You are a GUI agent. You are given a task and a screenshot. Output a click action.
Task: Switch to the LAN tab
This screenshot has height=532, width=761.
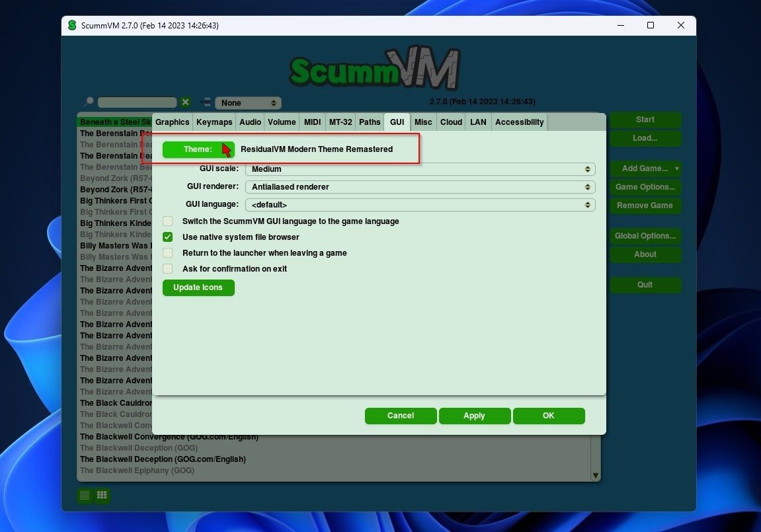478,122
